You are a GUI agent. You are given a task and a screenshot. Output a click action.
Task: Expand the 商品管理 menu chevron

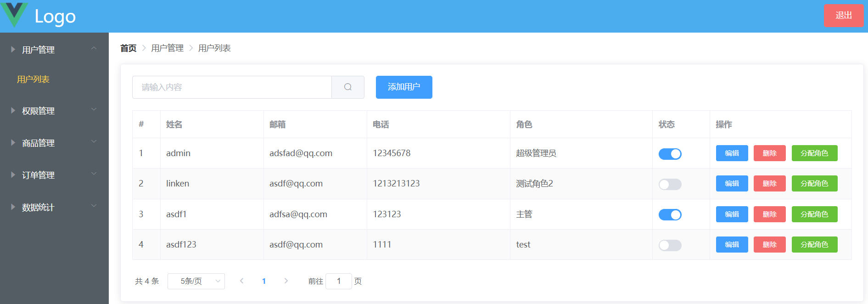click(x=94, y=141)
